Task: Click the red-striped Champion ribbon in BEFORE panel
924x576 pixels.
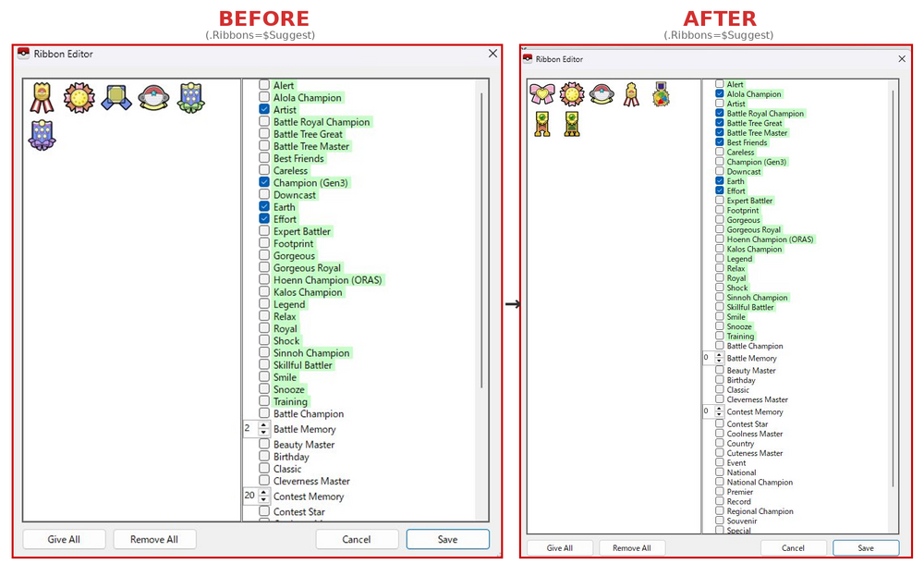Action: pyautogui.click(x=42, y=97)
